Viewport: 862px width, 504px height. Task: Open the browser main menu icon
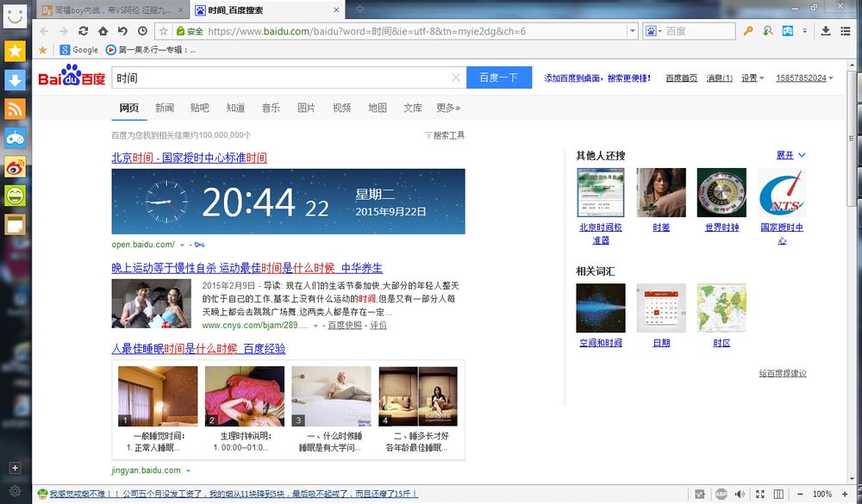(846, 31)
